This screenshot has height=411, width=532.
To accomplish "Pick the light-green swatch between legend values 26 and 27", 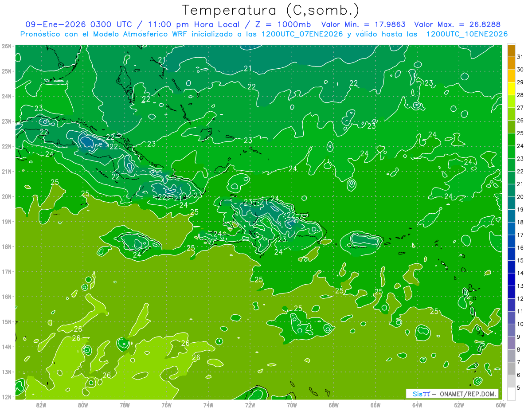I will click(x=511, y=114).
